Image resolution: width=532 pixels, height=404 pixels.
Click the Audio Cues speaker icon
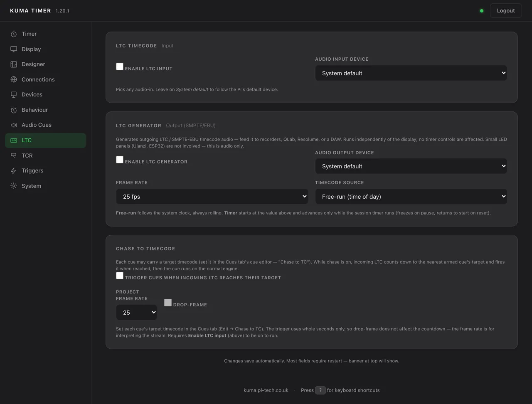[14, 125]
